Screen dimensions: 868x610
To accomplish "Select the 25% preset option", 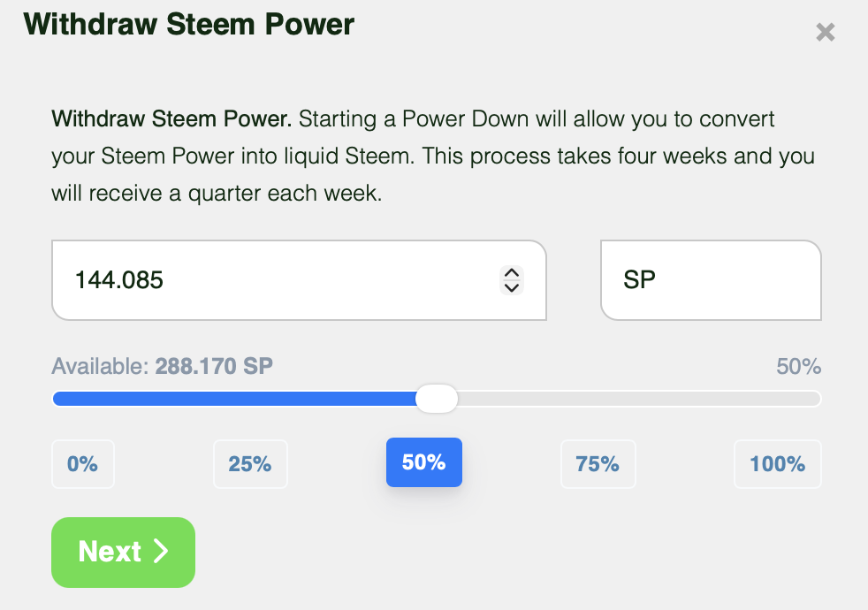I will tap(250, 463).
